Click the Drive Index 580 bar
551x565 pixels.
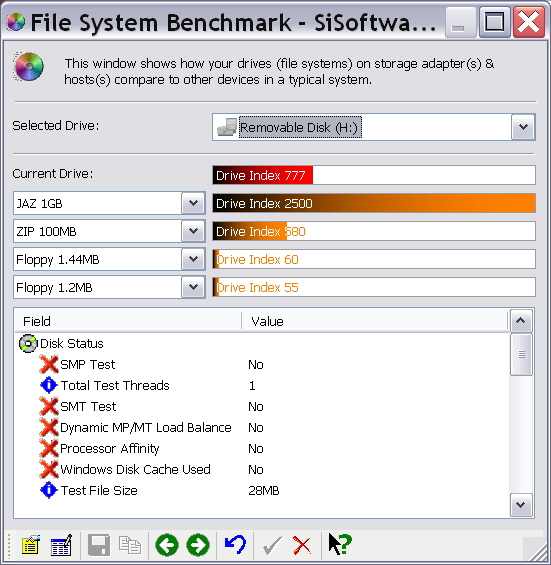click(x=374, y=231)
